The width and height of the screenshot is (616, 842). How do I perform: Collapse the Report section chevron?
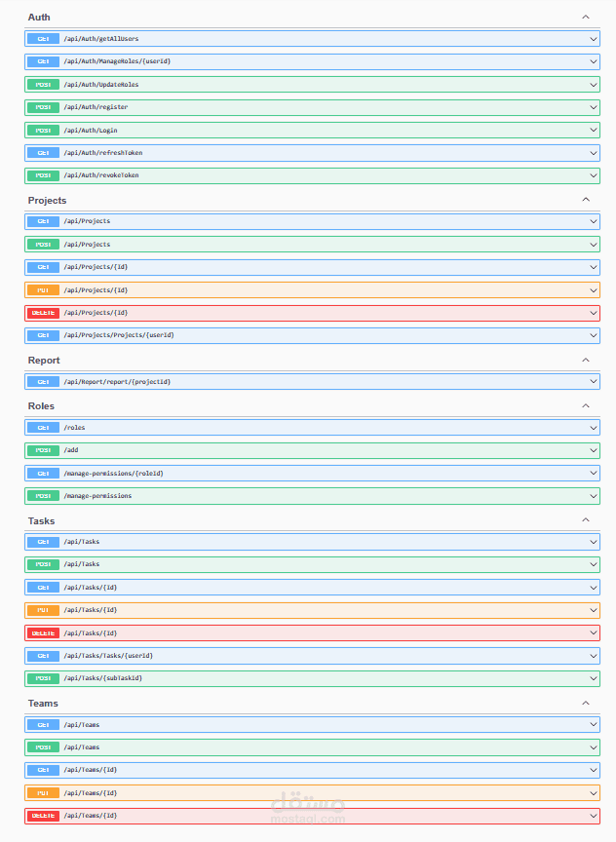[586, 360]
